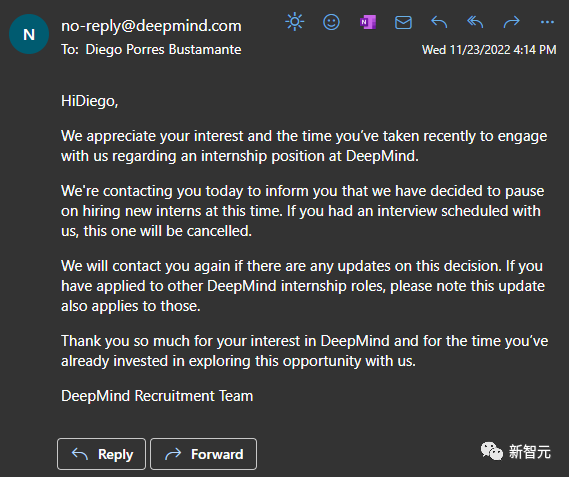Click the HiDiego greeting line

click(x=90, y=101)
